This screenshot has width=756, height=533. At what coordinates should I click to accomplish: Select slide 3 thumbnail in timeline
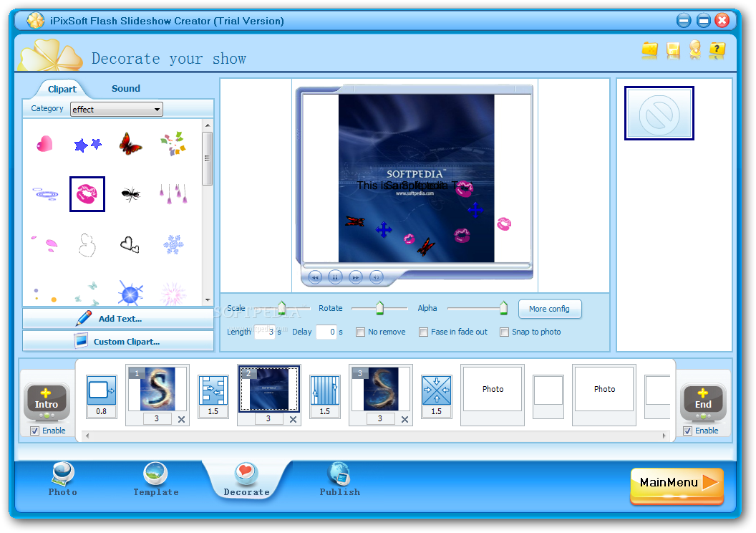(x=381, y=389)
